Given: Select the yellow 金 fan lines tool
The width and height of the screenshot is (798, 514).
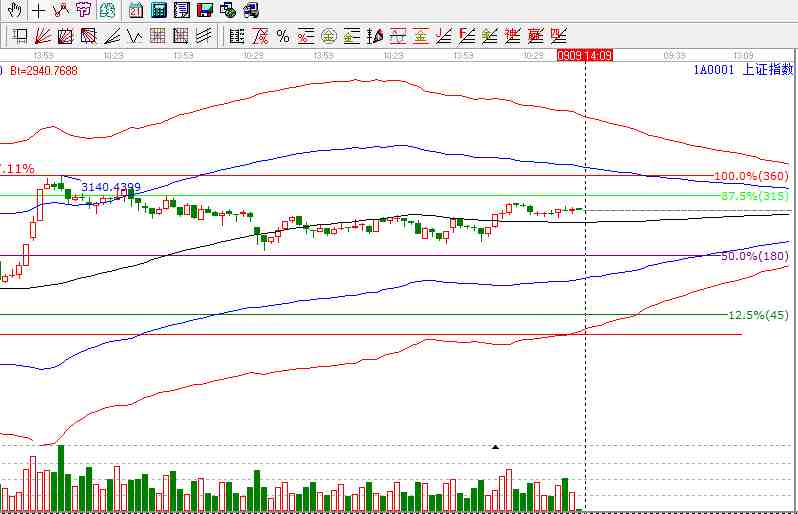Looking at the screenshot, I should [490, 36].
